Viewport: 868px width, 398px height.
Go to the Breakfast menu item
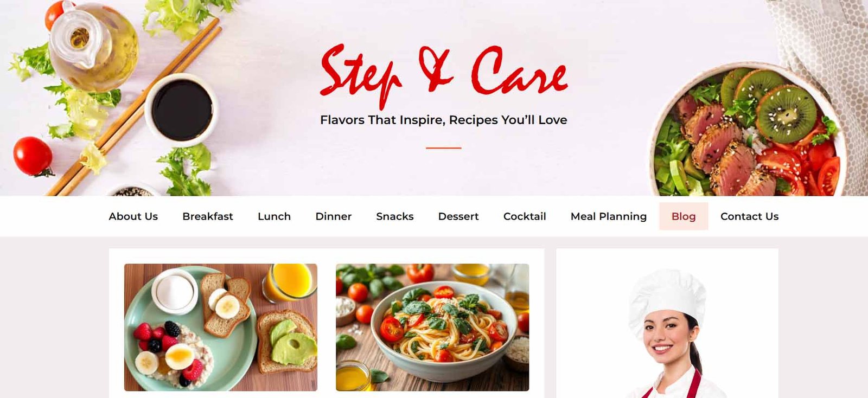(x=208, y=216)
